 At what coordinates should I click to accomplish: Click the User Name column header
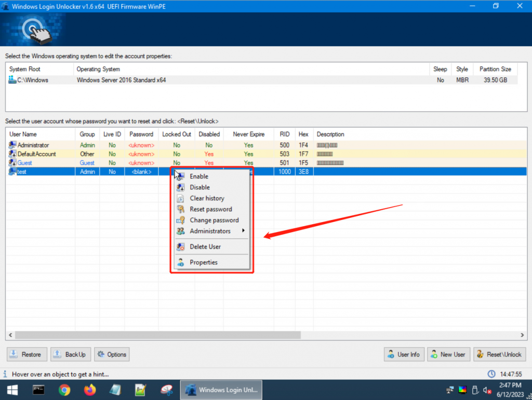coord(41,134)
